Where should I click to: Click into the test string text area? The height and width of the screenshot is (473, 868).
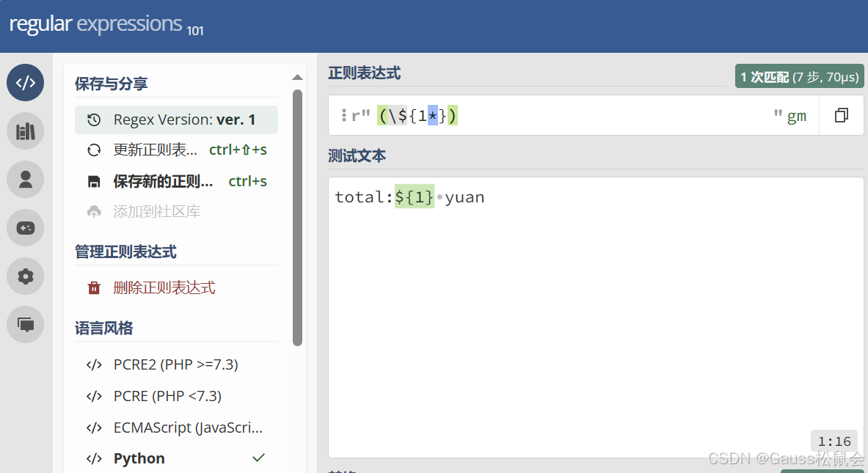click(x=596, y=317)
